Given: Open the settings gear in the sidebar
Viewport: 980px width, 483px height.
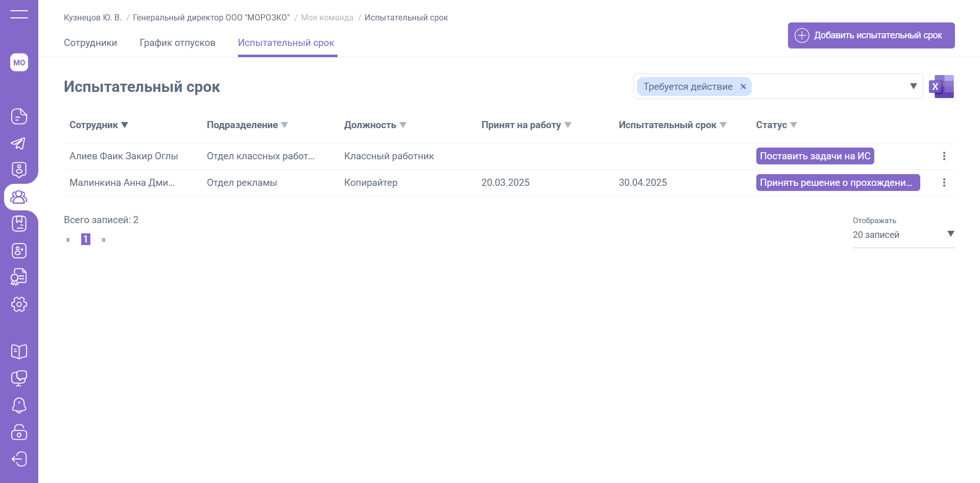Looking at the screenshot, I should [19, 304].
